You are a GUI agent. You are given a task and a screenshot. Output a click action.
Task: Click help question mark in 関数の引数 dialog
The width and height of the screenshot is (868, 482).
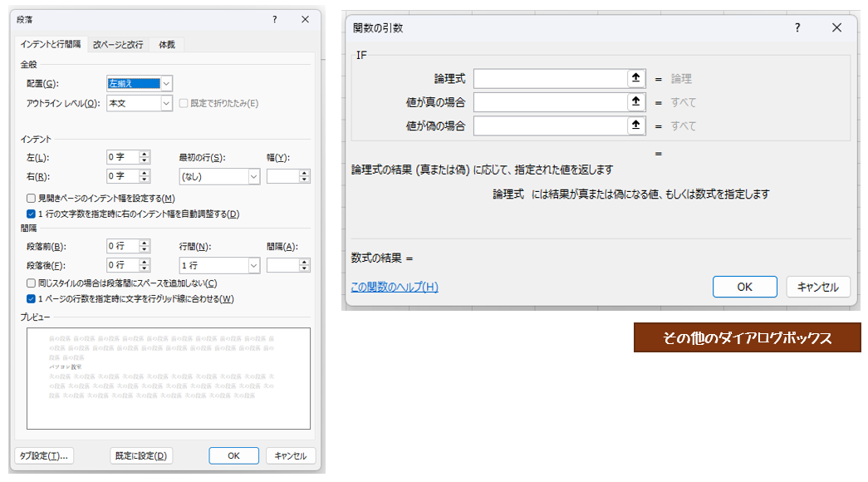(797, 27)
